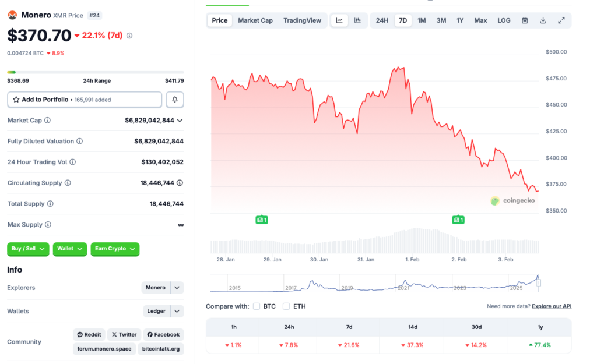Image resolution: width=597 pixels, height=364 pixels.
Task: Select the 1M time range tab
Action: pos(422,20)
